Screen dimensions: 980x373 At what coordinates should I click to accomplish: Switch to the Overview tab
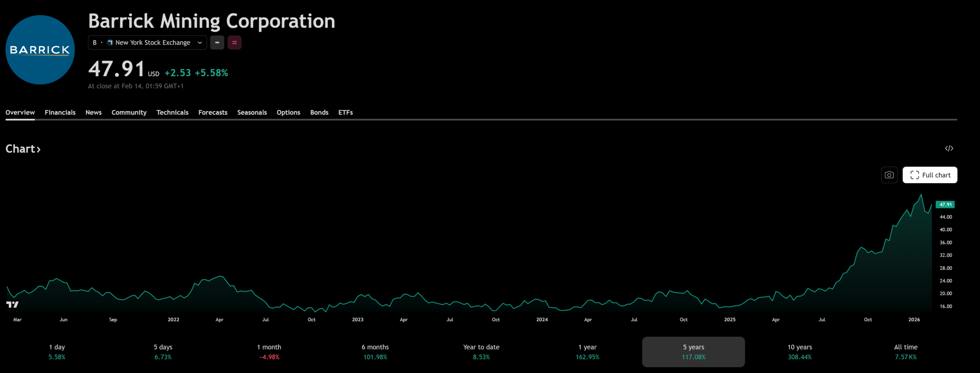tap(20, 112)
